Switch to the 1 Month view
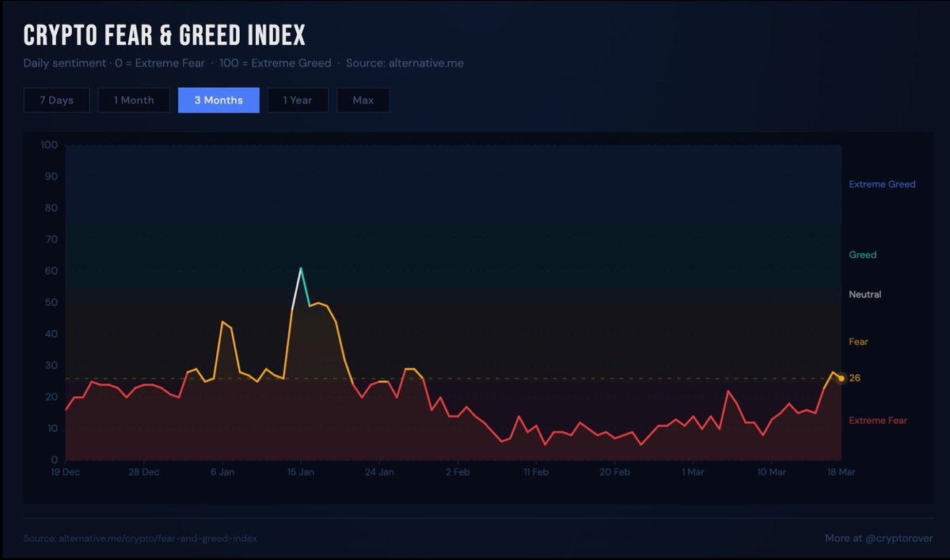 [x=134, y=100]
